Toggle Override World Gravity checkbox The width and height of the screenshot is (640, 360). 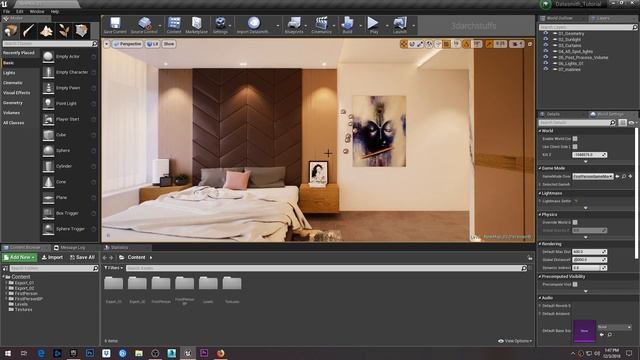pyautogui.click(x=575, y=222)
